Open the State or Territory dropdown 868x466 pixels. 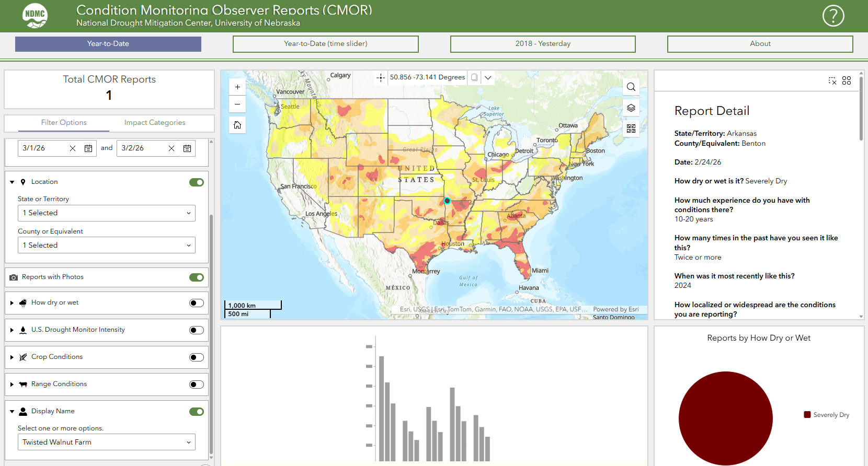(x=107, y=213)
